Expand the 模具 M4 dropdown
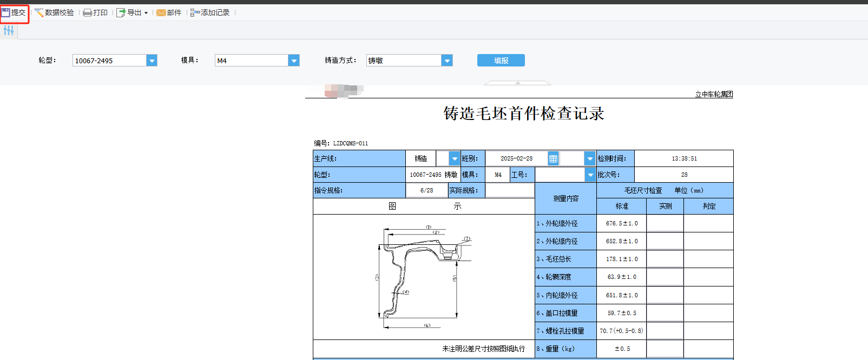Screen dimensions: 868x360 pos(294,61)
